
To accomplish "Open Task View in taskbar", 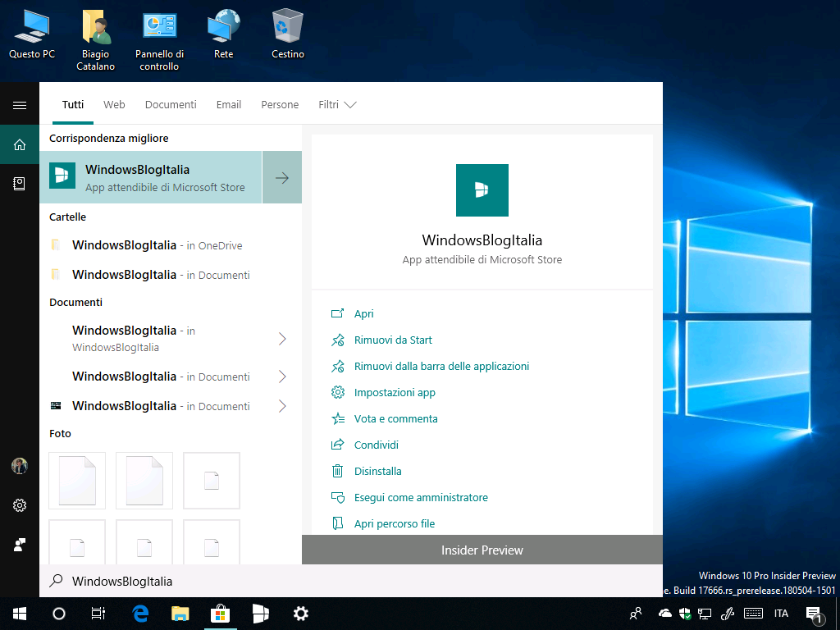I will [98, 614].
